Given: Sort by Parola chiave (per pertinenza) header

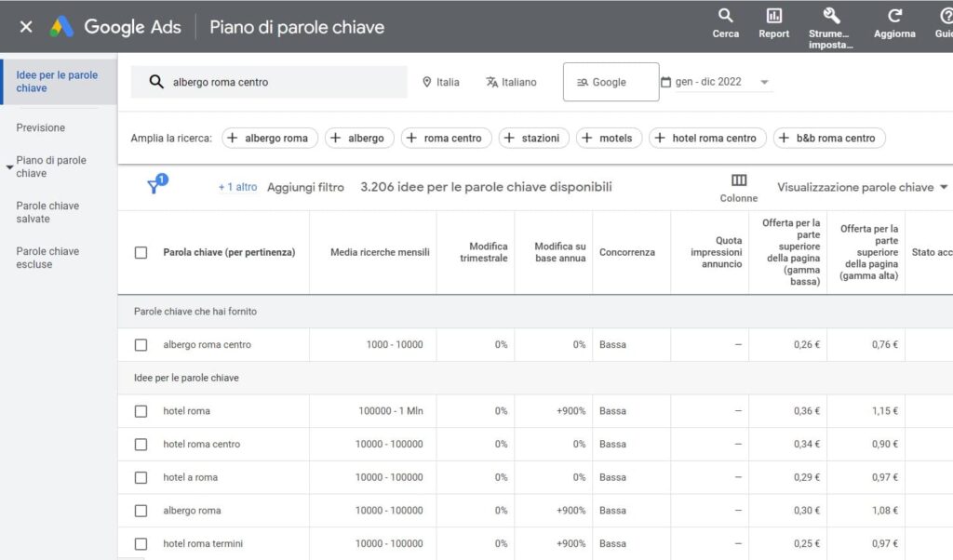Looking at the screenshot, I should [x=229, y=252].
